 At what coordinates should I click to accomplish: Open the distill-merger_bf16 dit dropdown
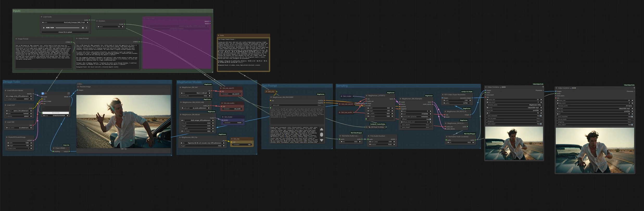coord(197,120)
